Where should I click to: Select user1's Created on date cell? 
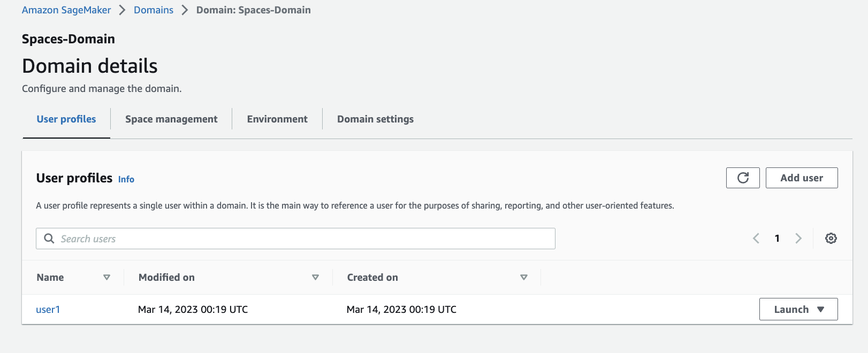pos(402,310)
